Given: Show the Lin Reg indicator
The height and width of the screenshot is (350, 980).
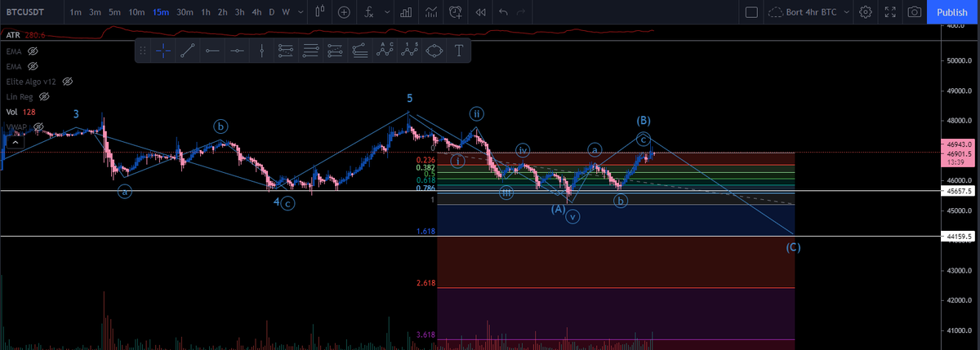Looking at the screenshot, I should [45, 96].
